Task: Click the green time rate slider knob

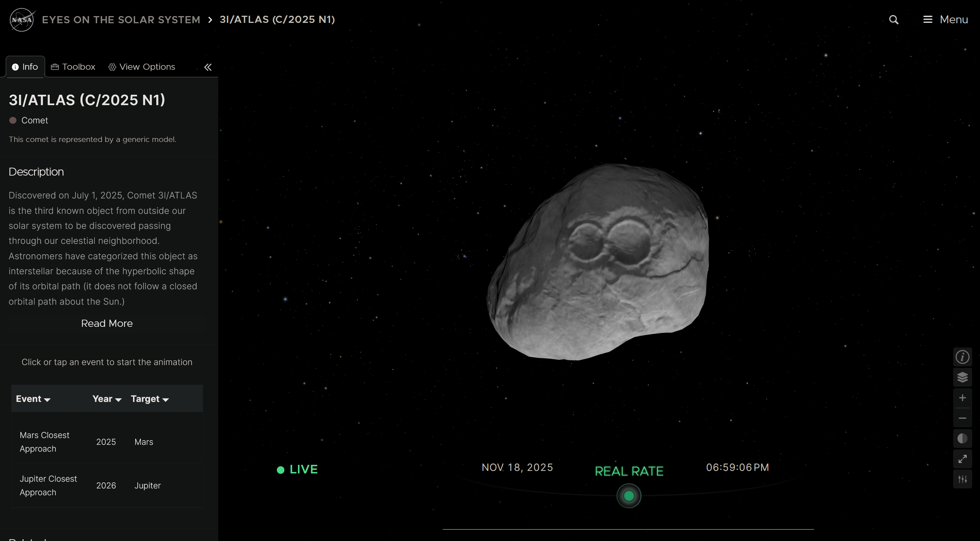Action: [x=629, y=496]
